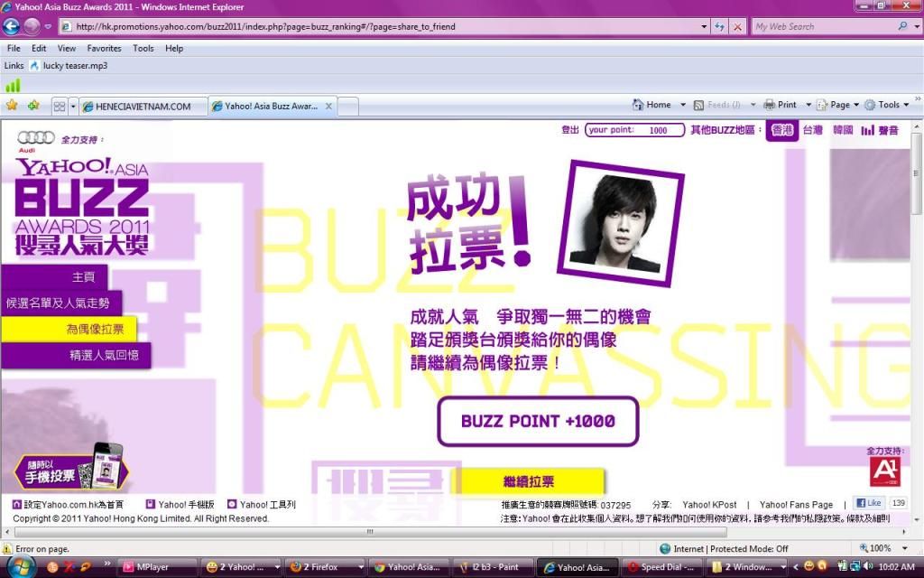Open Favorites Center star icon
Viewport: 924px width, 578px height.
[x=12, y=106]
